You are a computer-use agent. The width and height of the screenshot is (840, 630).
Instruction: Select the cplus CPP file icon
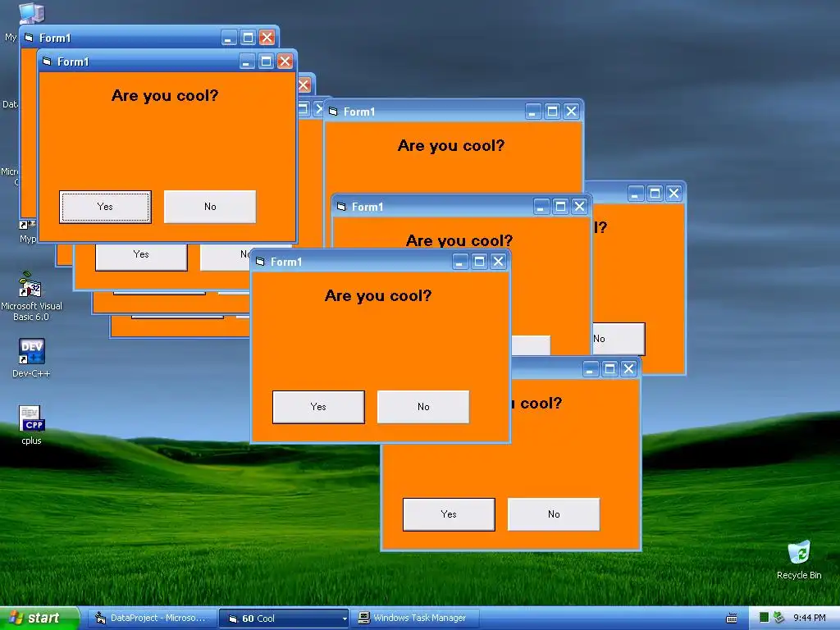pos(31,425)
